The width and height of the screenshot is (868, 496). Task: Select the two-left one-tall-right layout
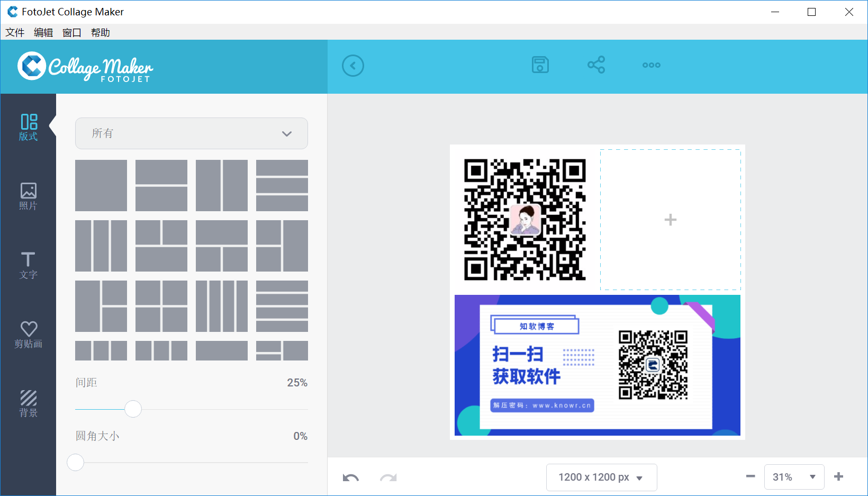click(282, 246)
